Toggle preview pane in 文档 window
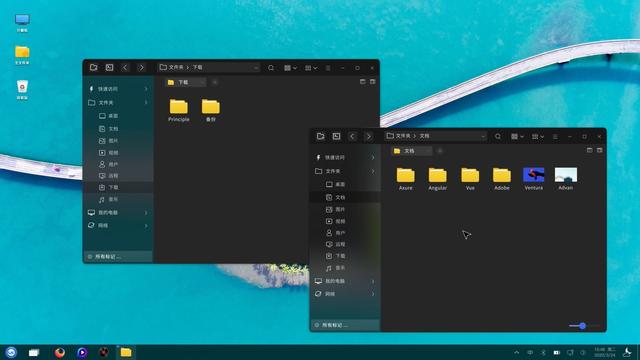The width and height of the screenshot is (640, 360). click(x=589, y=150)
